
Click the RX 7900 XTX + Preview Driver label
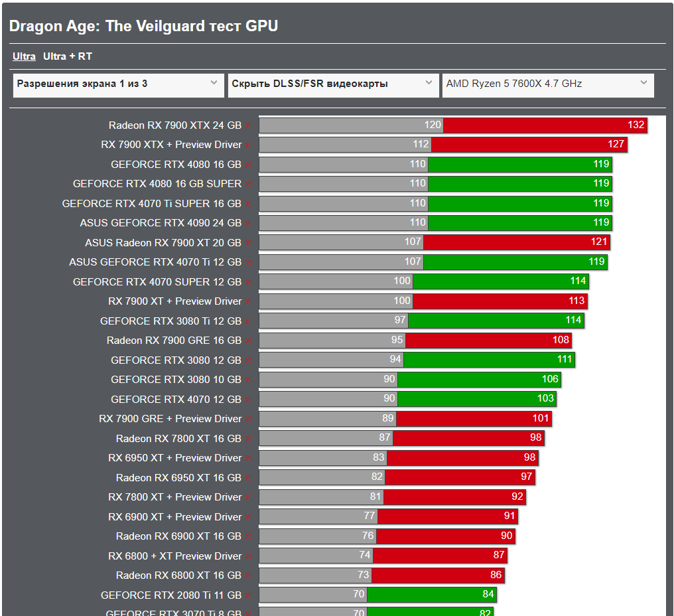pyautogui.click(x=171, y=145)
